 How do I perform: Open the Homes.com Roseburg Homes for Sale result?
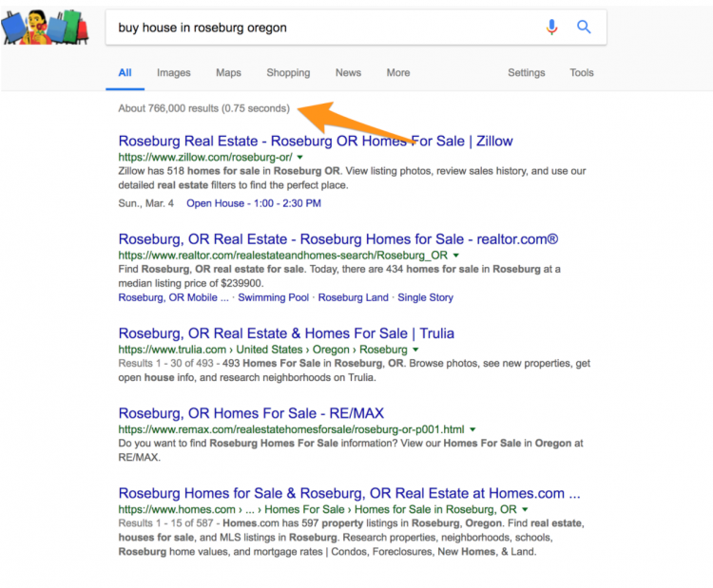click(349, 493)
